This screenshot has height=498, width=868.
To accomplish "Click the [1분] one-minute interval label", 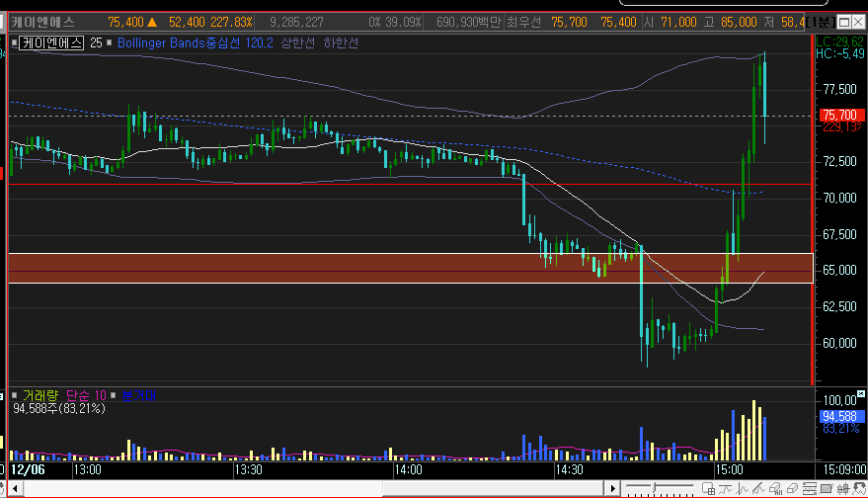I will (820, 22).
